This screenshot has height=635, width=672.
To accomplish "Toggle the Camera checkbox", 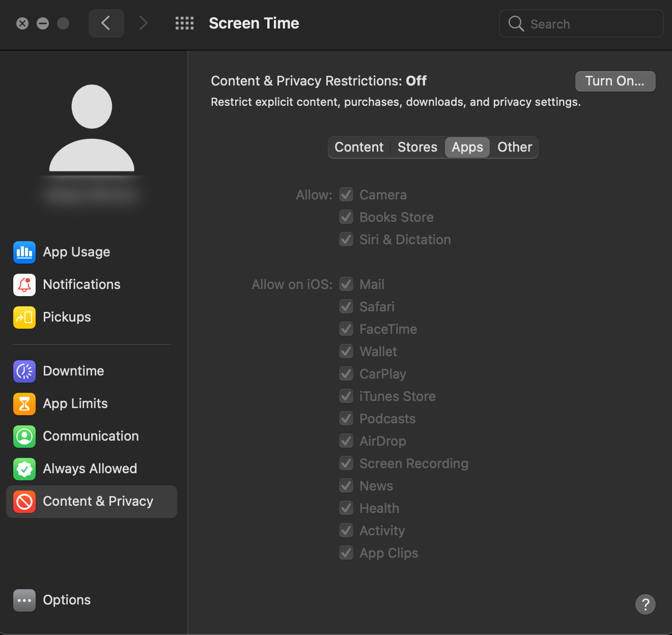I will tap(346, 194).
